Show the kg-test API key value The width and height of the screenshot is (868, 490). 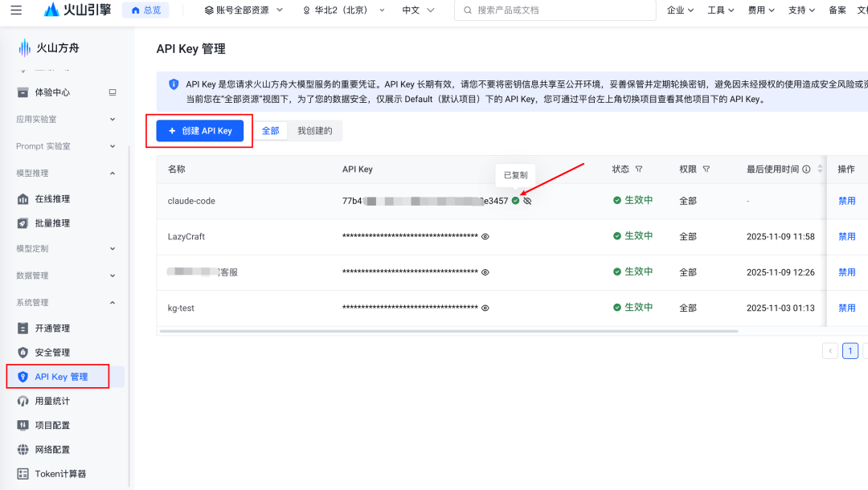coord(485,307)
